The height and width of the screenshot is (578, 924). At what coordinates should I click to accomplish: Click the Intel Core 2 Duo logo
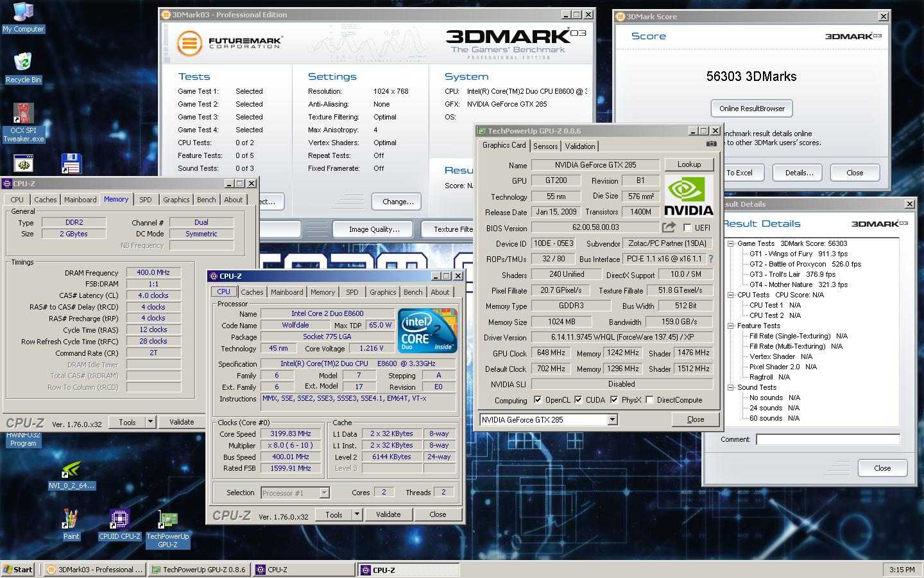[x=427, y=331]
